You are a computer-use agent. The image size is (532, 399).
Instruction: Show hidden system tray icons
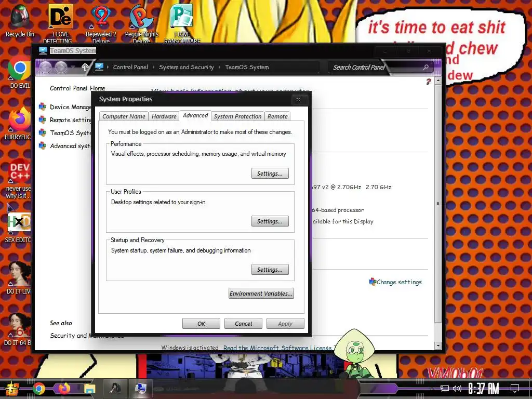click(432, 389)
